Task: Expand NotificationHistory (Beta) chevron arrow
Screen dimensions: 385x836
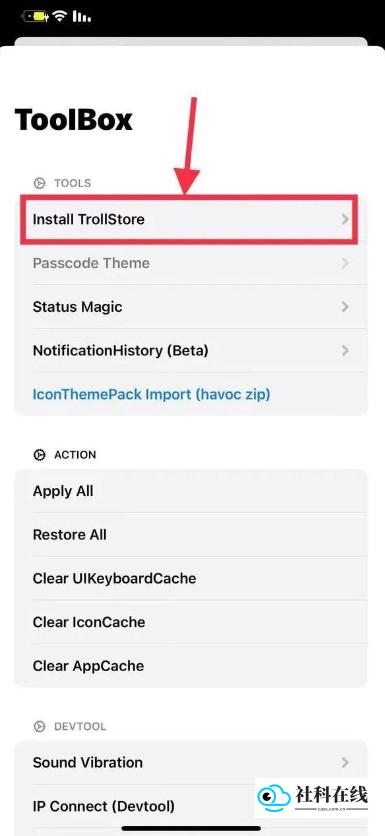Action: tap(345, 350)
